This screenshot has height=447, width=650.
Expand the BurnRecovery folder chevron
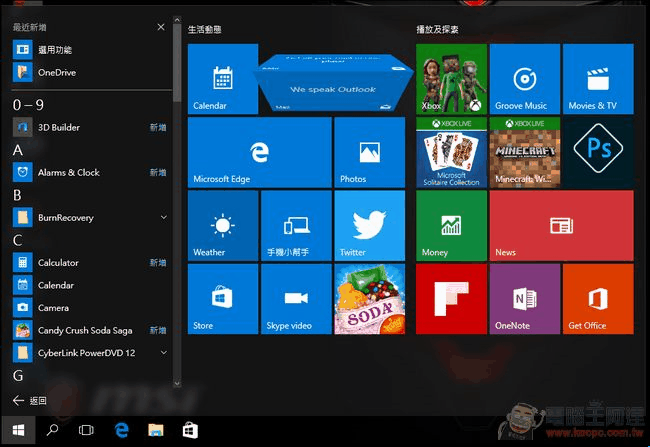coord(162,217)
